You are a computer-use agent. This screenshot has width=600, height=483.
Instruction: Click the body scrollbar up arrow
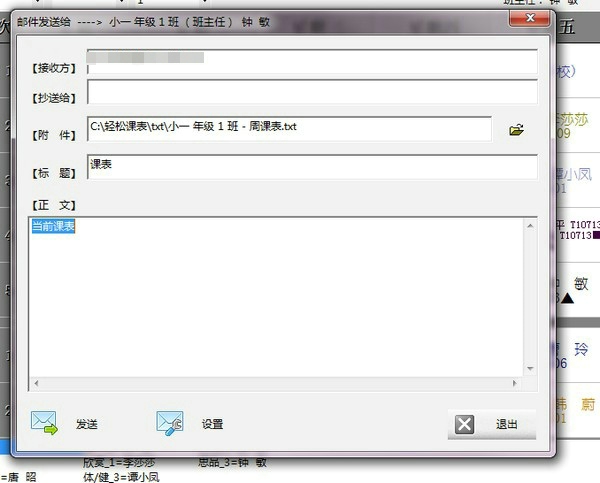coord(530,226)
